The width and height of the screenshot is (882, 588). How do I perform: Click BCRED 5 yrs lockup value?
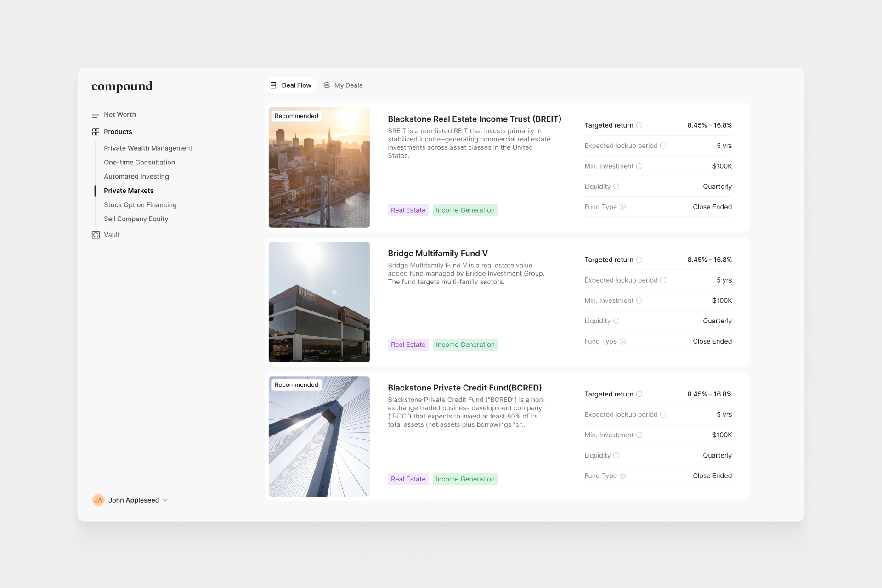pyautogui.click(x=724, y=415)
